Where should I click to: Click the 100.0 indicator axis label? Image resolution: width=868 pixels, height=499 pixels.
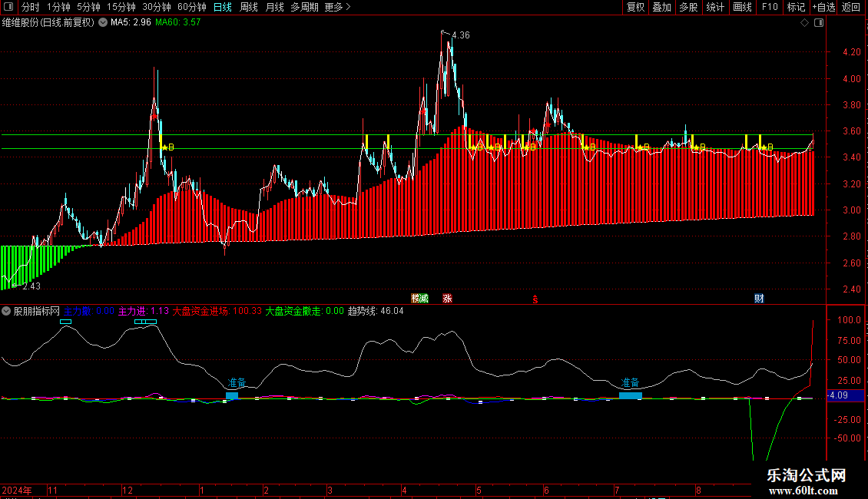pos(849,320)
